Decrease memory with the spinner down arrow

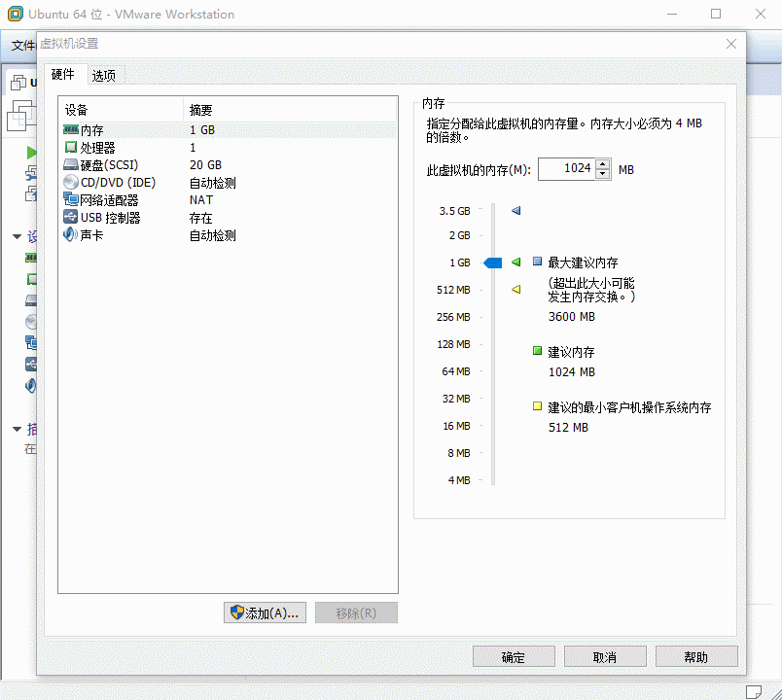pos(603,174)
